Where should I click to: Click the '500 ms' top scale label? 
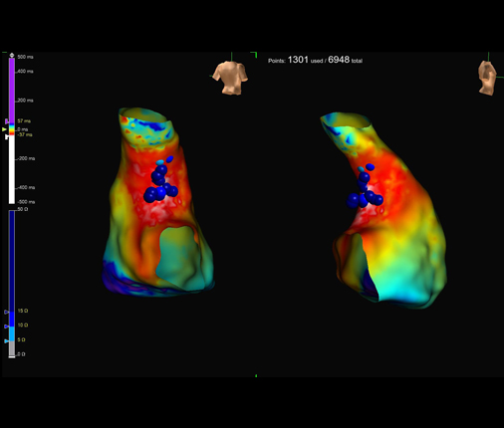click(x=26, y=57)
